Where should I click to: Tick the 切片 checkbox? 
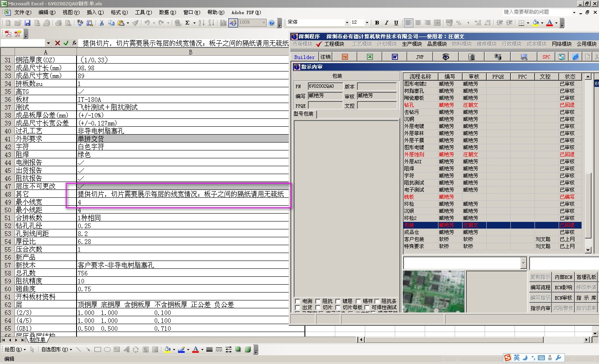318,308
